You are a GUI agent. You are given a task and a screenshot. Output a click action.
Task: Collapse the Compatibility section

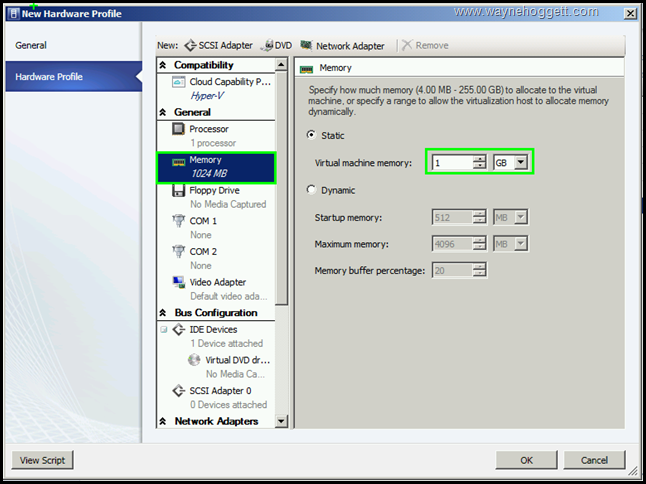click(163, 65)
